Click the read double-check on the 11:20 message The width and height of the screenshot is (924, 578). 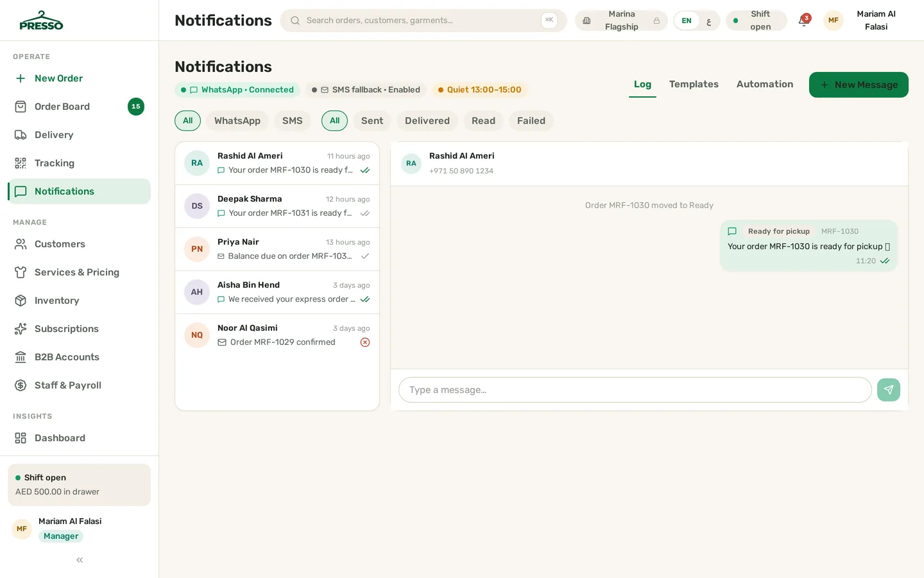click(885, 261)
